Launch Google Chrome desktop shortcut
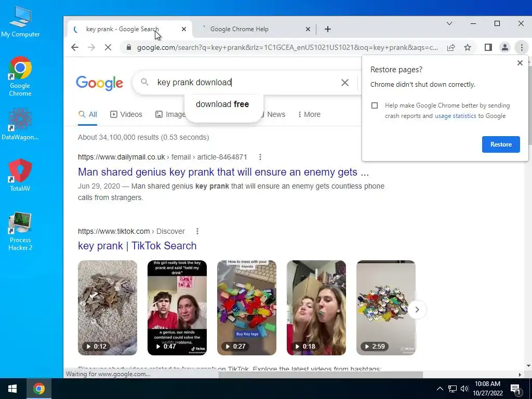The width and height of the screenshot is (532, 399). click(x=20, y=76)
